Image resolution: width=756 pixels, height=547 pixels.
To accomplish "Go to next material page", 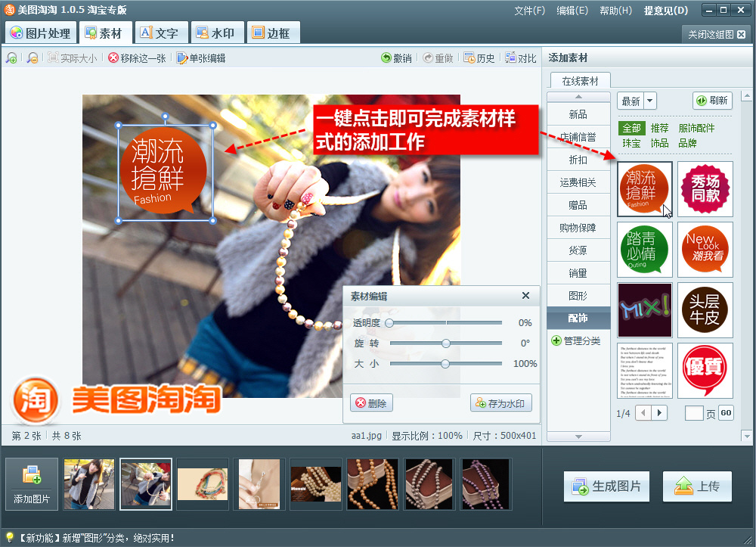I will [x=659, y=413].
